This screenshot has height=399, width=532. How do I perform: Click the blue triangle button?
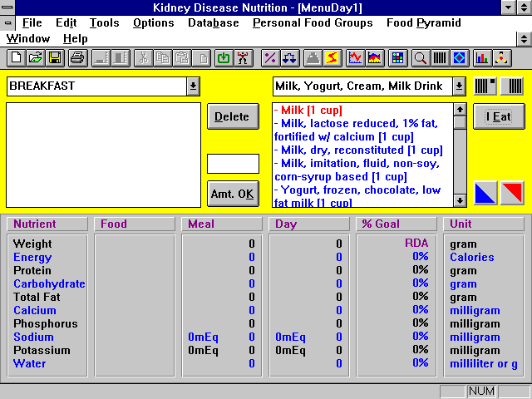point(485,194)
